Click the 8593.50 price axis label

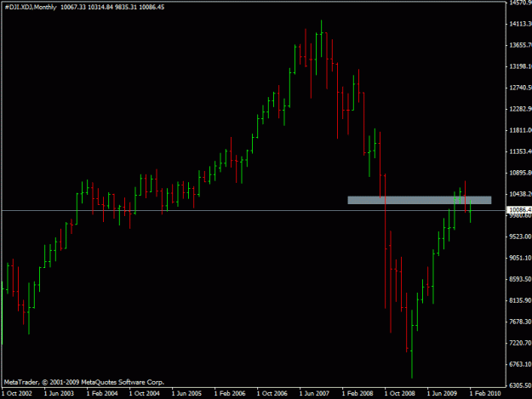point(520,279)
